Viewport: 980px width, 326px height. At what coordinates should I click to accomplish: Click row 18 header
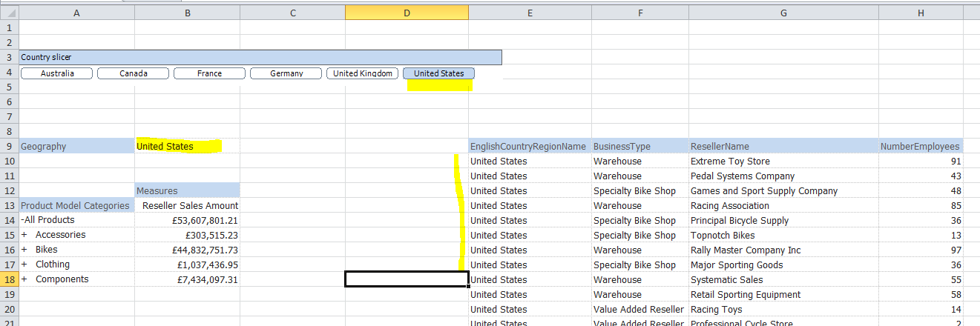tap(9, 279)
